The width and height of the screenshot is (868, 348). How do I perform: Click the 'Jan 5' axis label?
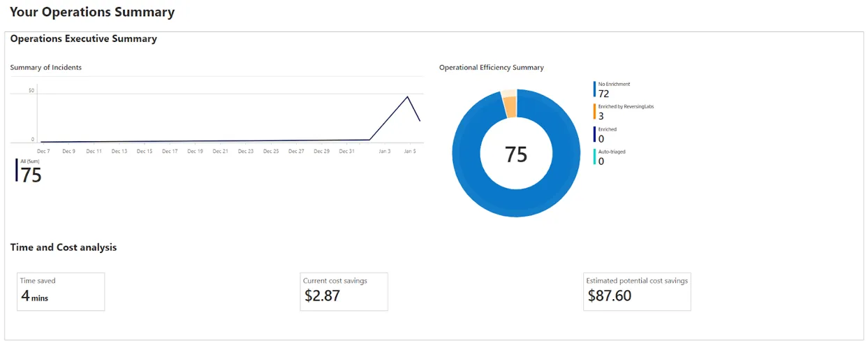410,151
